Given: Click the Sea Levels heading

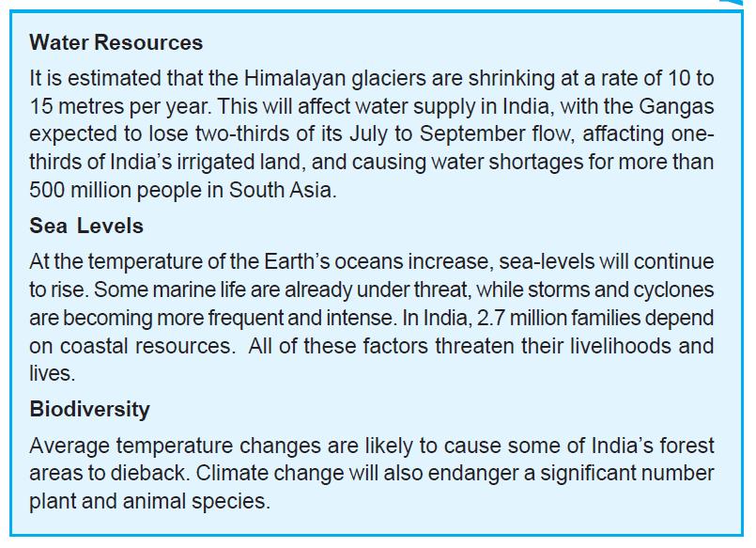Looking at the screenshot, I should 86,226.
